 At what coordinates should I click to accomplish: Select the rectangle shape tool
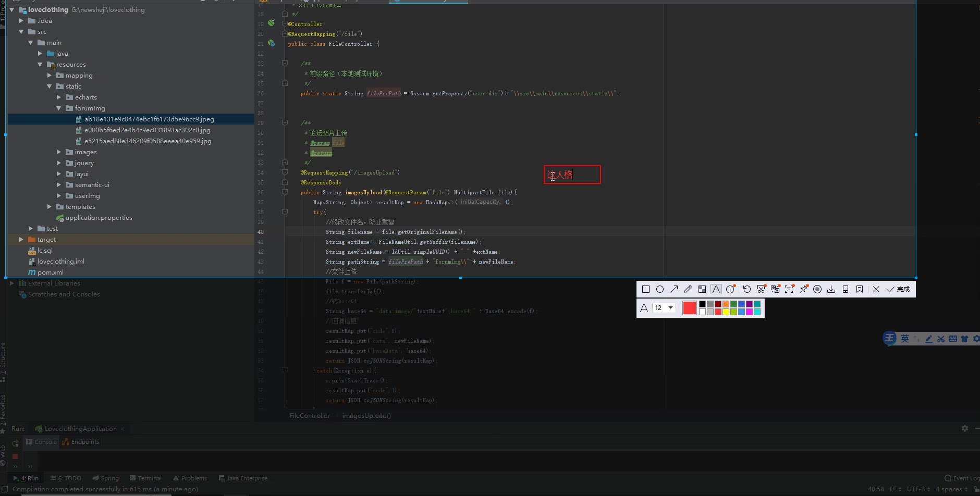[646, 289]
